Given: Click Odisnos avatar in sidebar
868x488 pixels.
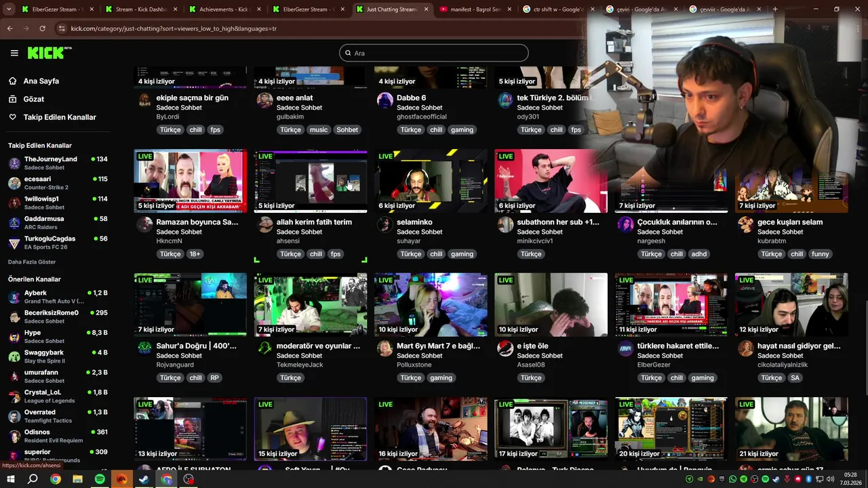Looking at the screenshot, I should (14, 436).
